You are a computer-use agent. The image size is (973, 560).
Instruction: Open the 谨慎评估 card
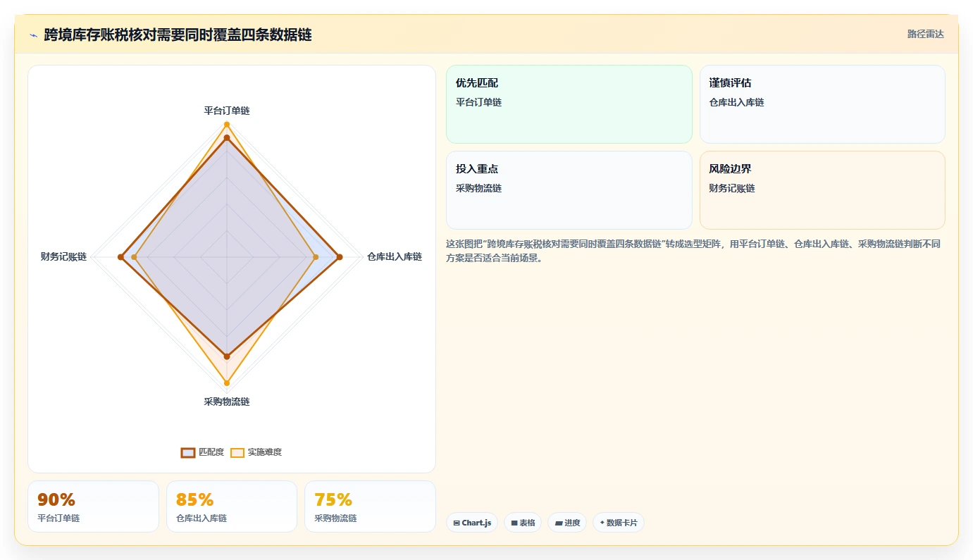click(x=822, y=104)
